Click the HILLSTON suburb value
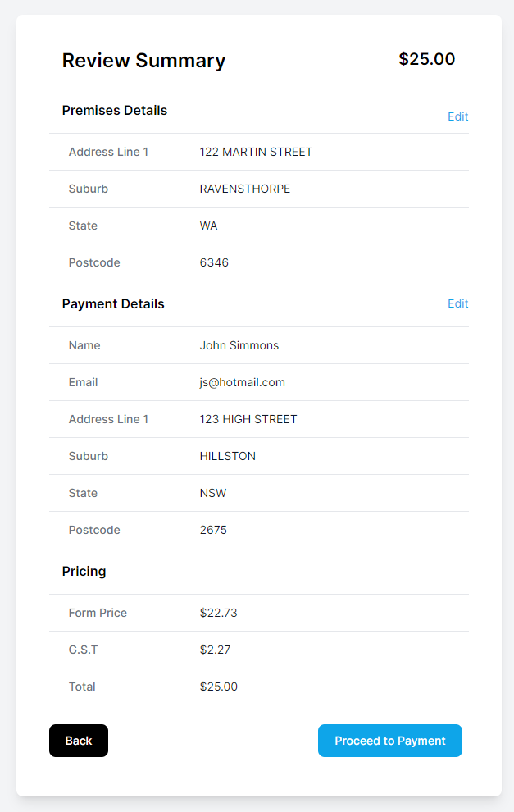514x812 pixels. pyautogui.click(x=228, y=456)
